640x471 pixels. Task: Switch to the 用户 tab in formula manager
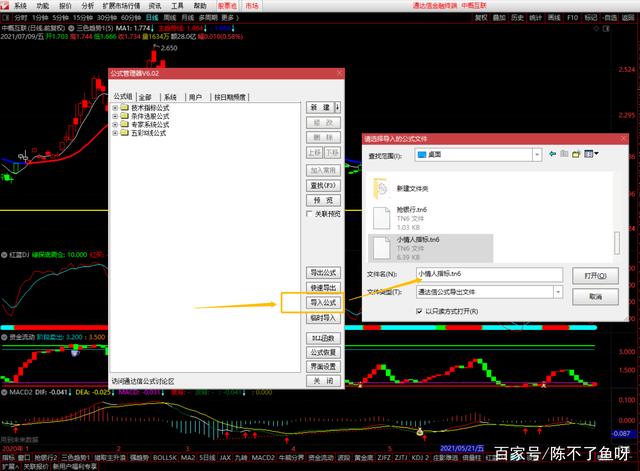click(195, 97)
